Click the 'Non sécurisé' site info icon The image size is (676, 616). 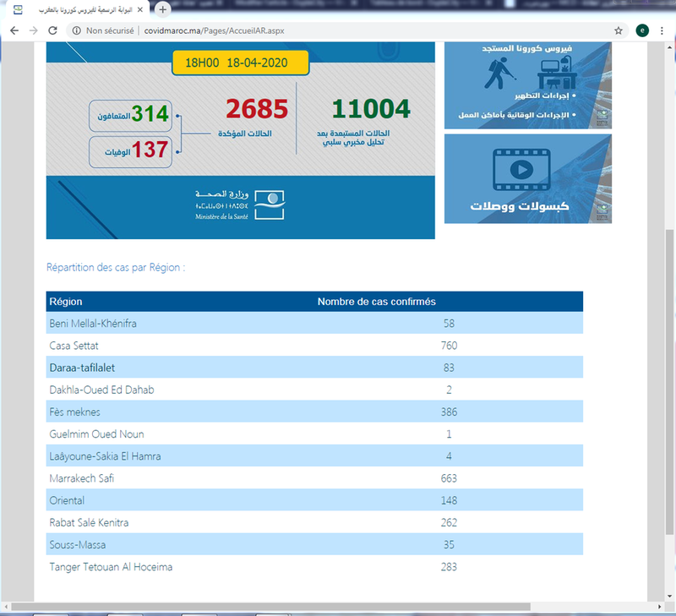coord(76,30)
